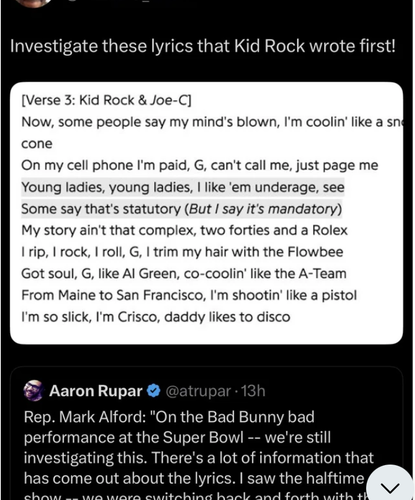The image size is (415, 500).
Task: Click the 'I'm so slick, I'm Crisco' line
Action: tap(156, 317)
